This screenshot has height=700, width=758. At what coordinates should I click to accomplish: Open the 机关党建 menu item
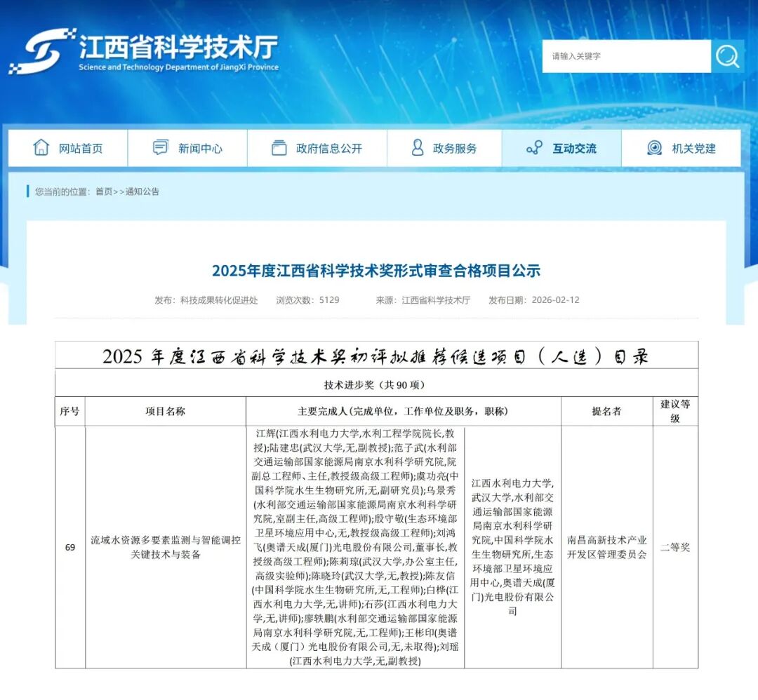[681, 148]
